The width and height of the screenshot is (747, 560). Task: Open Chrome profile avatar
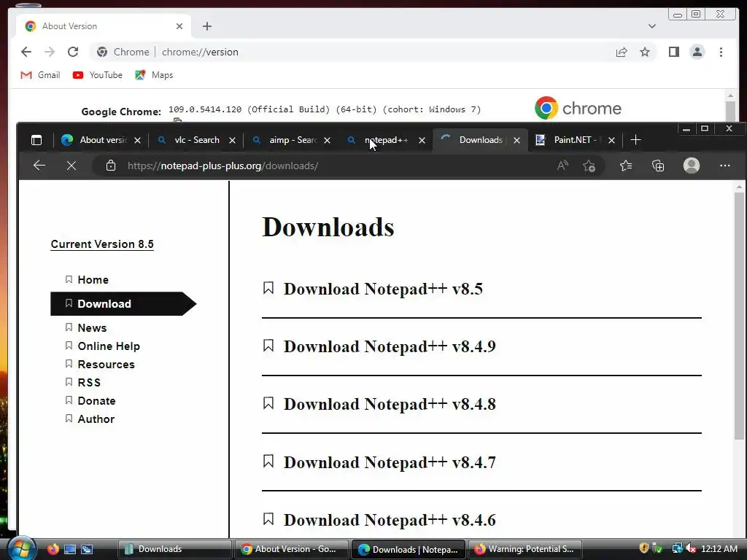tap(697, 52)
